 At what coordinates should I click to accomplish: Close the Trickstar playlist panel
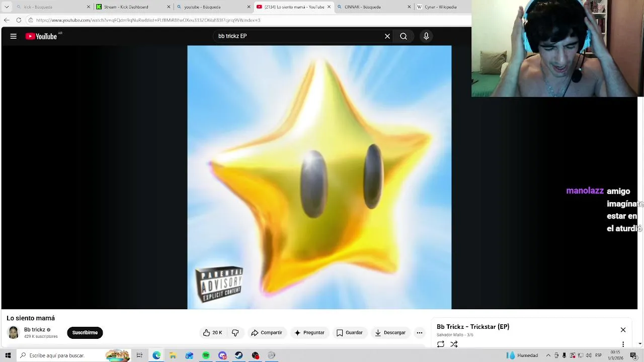(623, 330)
